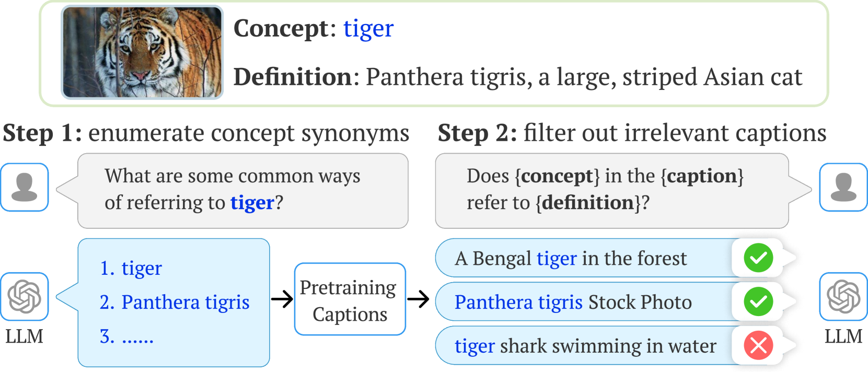Click the red X beside tiger shark caption
Screen dimensions: 868x372
(x=758, y=345)
